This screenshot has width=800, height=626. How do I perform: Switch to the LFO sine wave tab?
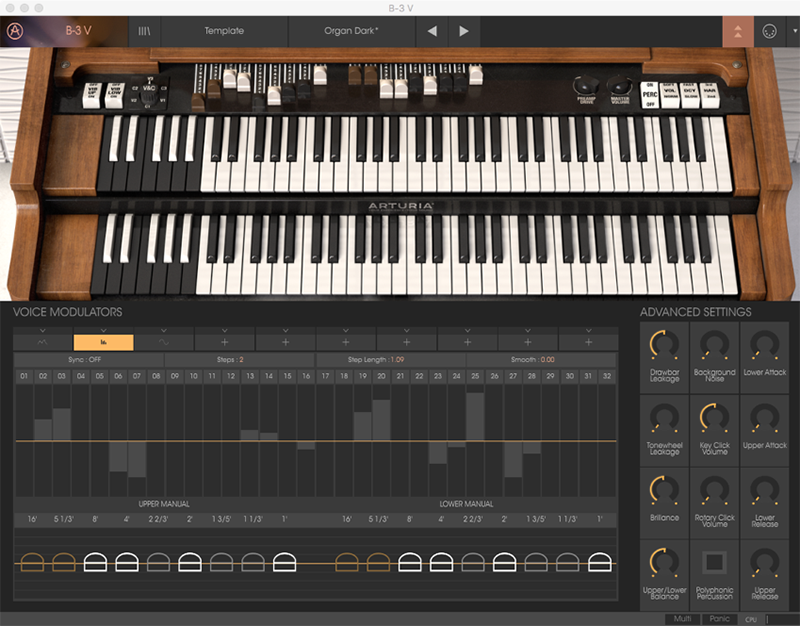[x=164, y=342]
